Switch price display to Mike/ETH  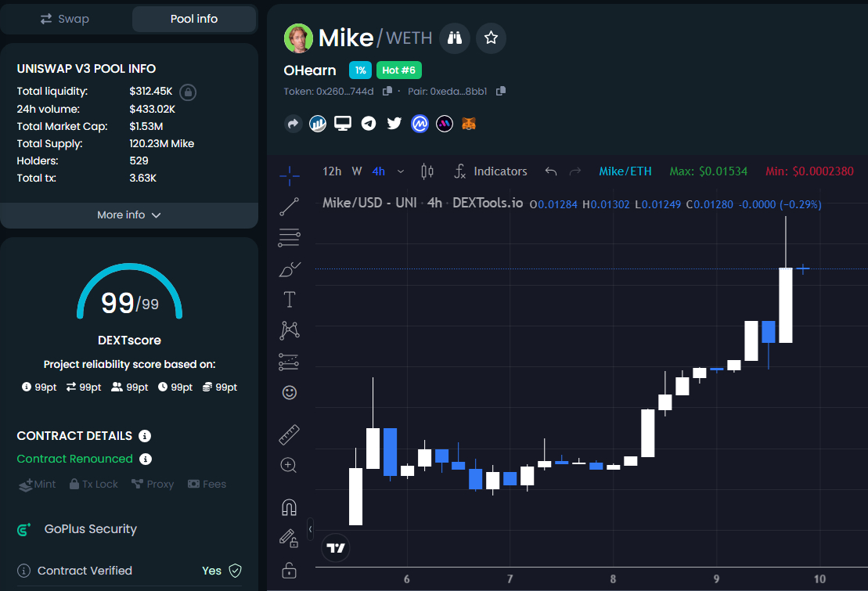[x=625, y=171]
